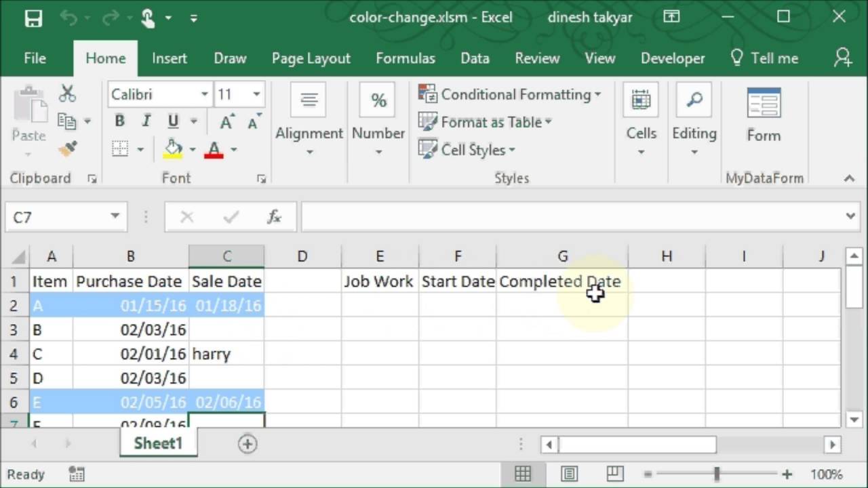Expand font color palette arrow
The image size is (868, 488).
point(234,149)
